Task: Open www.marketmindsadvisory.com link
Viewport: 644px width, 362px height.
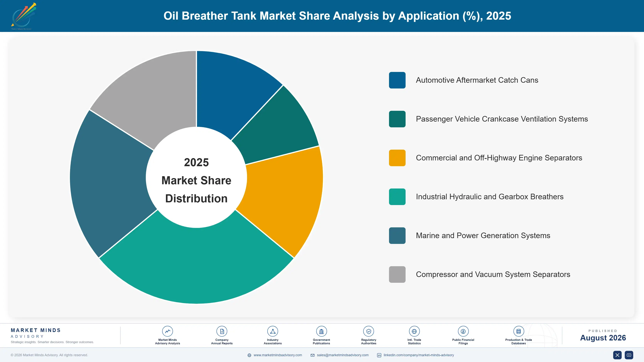Action: (x=278, y=355)
